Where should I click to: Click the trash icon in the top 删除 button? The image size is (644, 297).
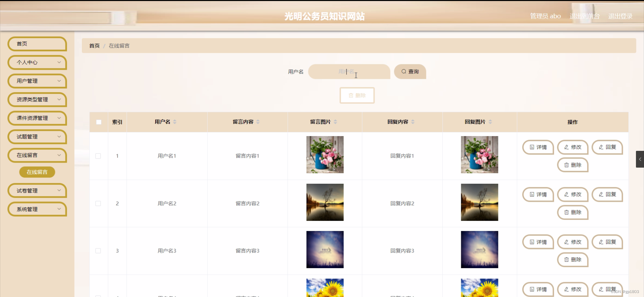tap(351, 96)
